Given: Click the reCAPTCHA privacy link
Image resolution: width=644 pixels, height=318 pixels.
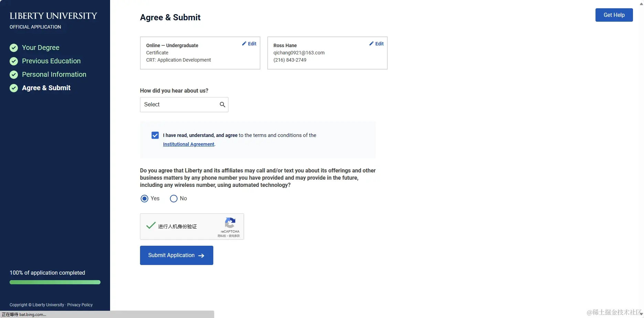Looking at the screenshot, I should coord(222,236).
